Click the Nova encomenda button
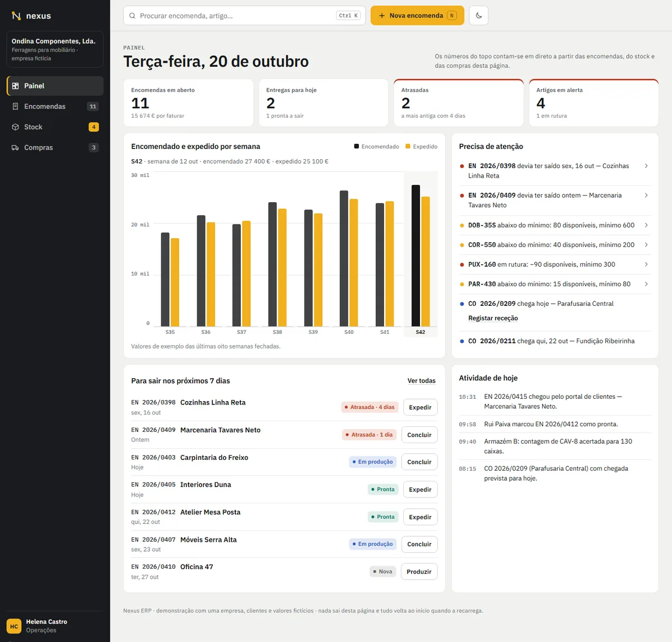The width and height of the screenshot is (672, 642). (417, 16)
